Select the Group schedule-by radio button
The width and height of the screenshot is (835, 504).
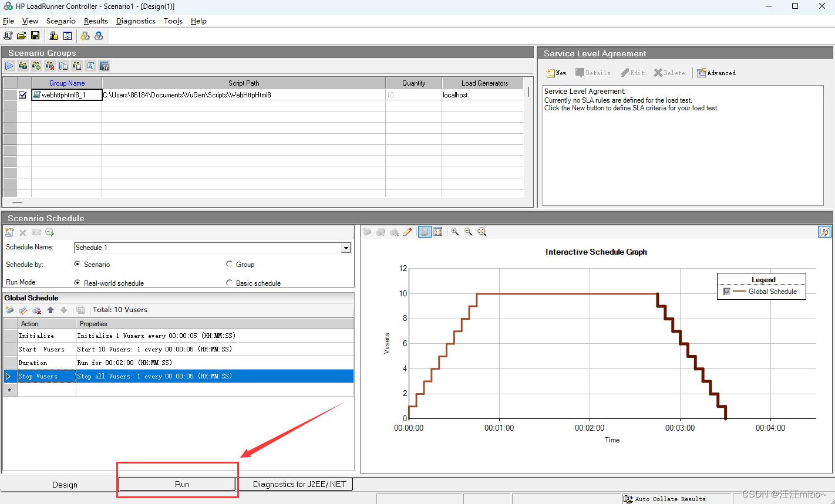click(230, 264)
